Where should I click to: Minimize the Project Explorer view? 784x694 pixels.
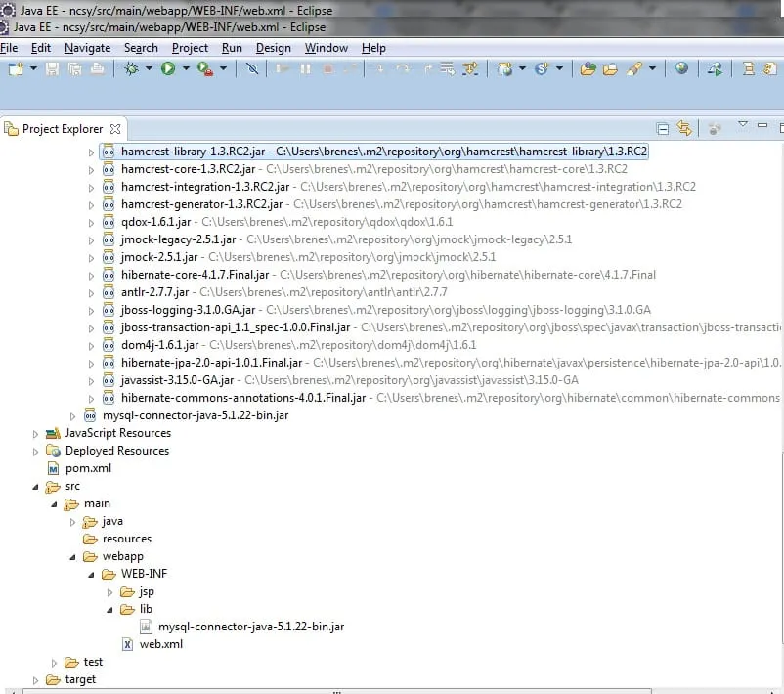coord(762,125)
